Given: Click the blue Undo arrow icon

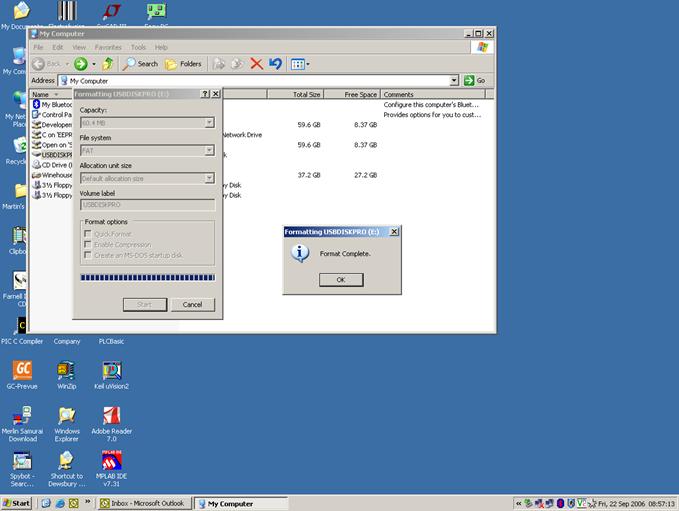Looking at the screenshot, I should (x=275, y=64).
